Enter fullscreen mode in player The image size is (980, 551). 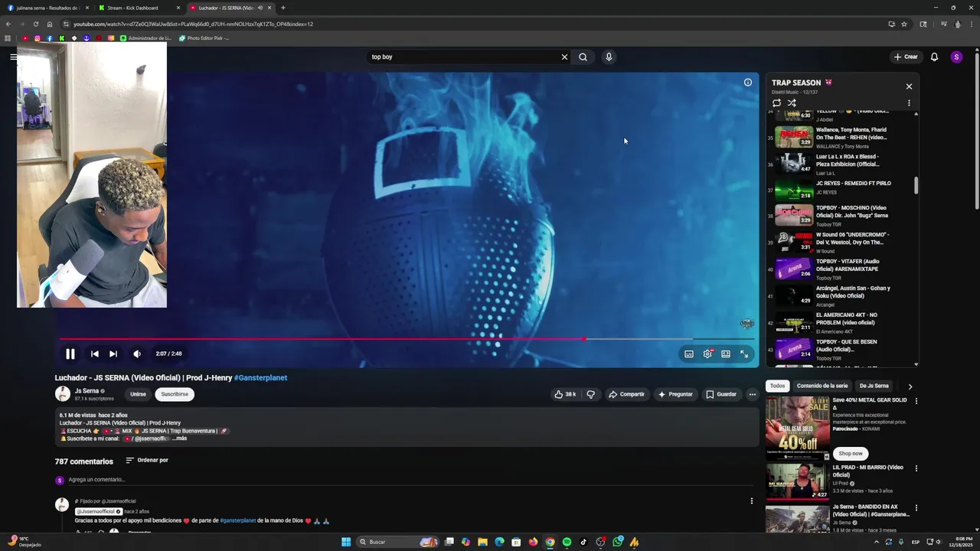[744, 354]
